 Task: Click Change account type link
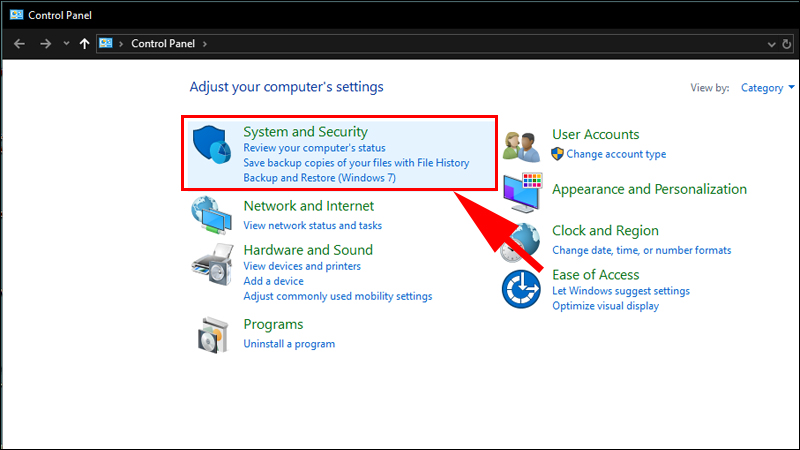[x=616, y=154]
